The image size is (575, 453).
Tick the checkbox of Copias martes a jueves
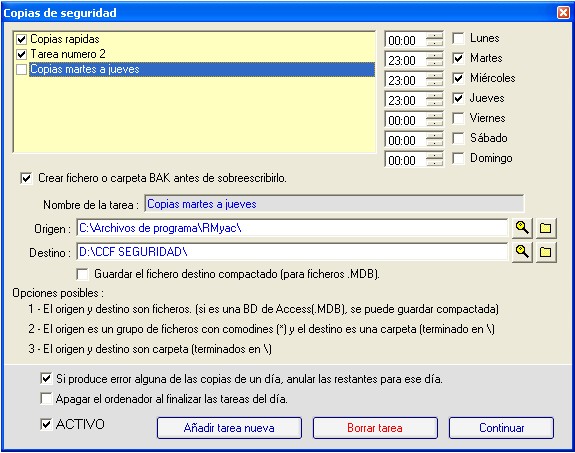(22, 69)
